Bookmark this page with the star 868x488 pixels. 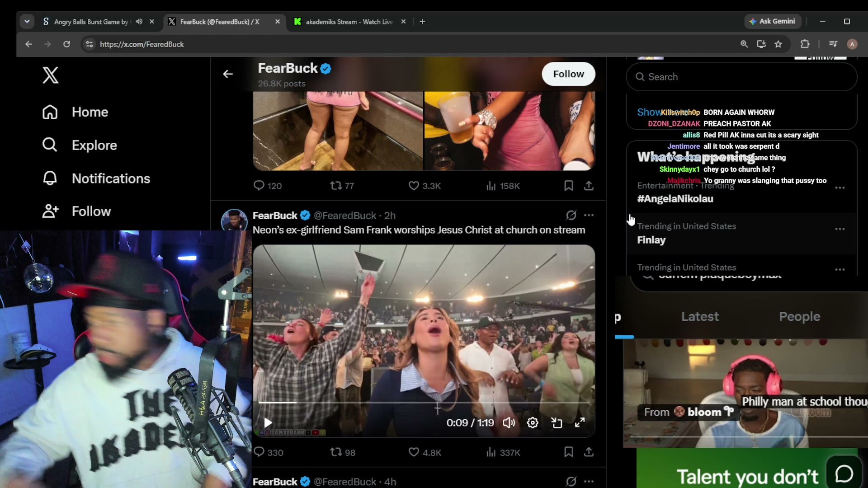778,44
